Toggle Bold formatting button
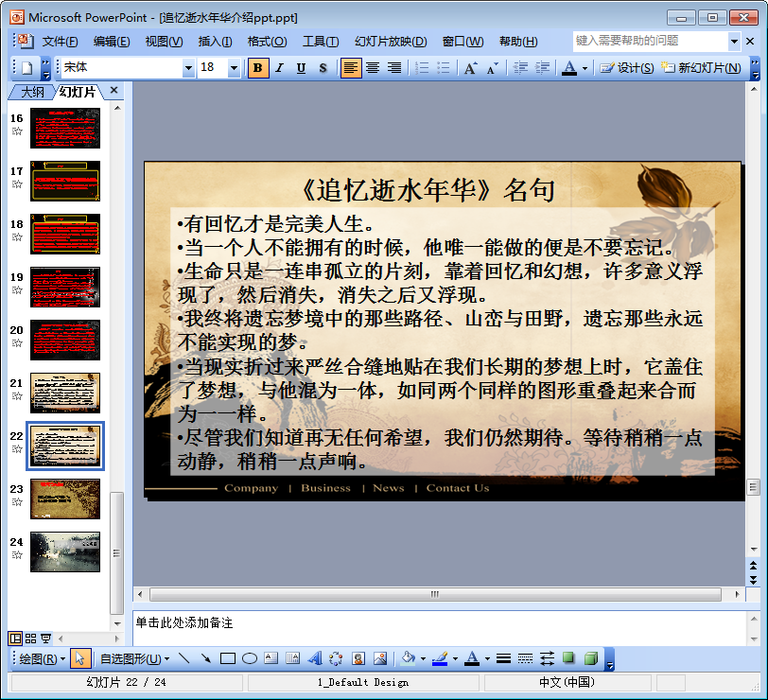The width and height of the screenshot is (768, 700). [x=257, y=67]
